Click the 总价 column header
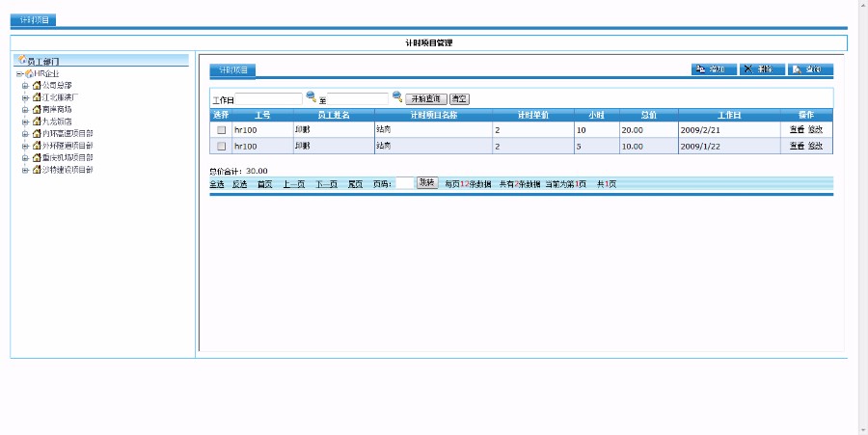868x435 pixels. (649, 115)
